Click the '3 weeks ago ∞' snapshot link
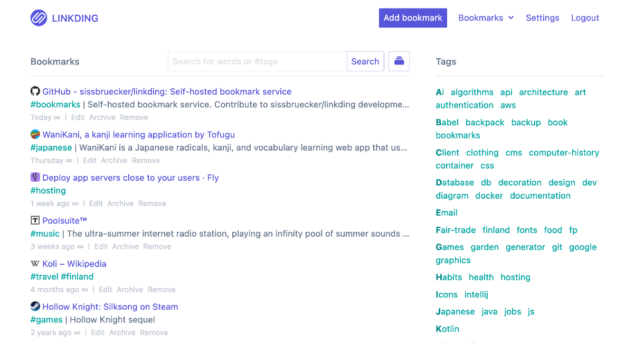Image resolution: width=644 pixels, height=353 pixels. (x=57, y=246)
